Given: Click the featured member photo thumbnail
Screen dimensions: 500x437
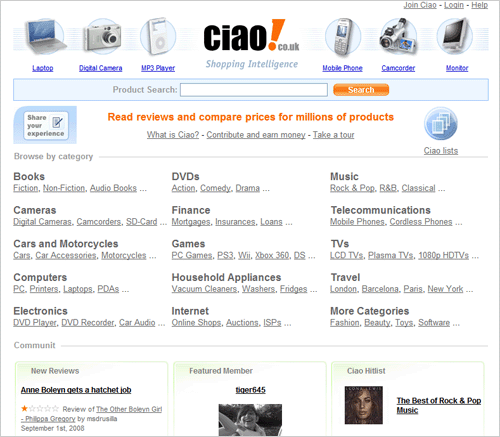Looking at the screenshot, I should [250, 420].
